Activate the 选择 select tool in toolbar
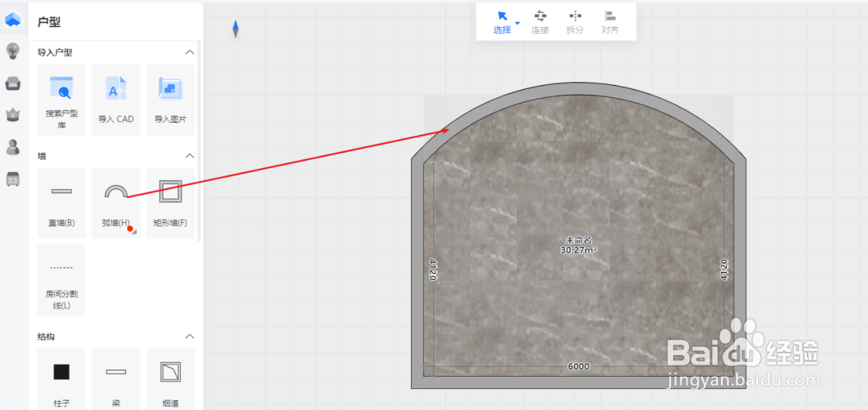This screenshot has width=868, height=410. click(502, 22)
